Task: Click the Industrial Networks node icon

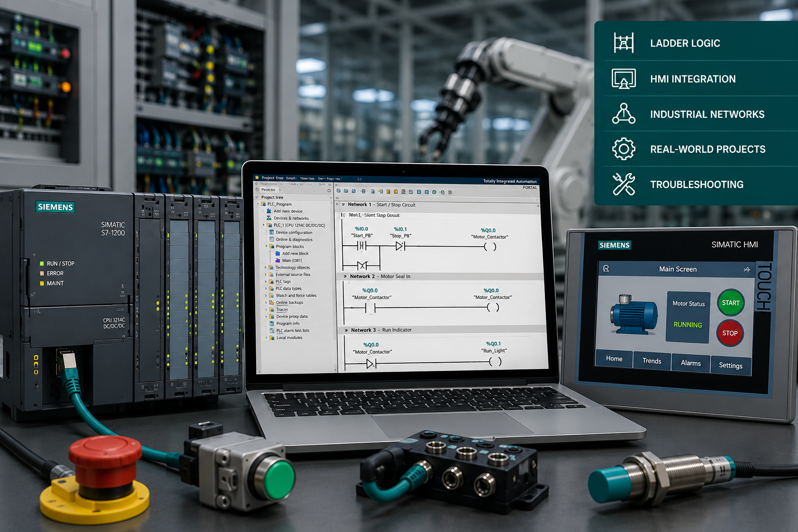Action: (623, 114)
